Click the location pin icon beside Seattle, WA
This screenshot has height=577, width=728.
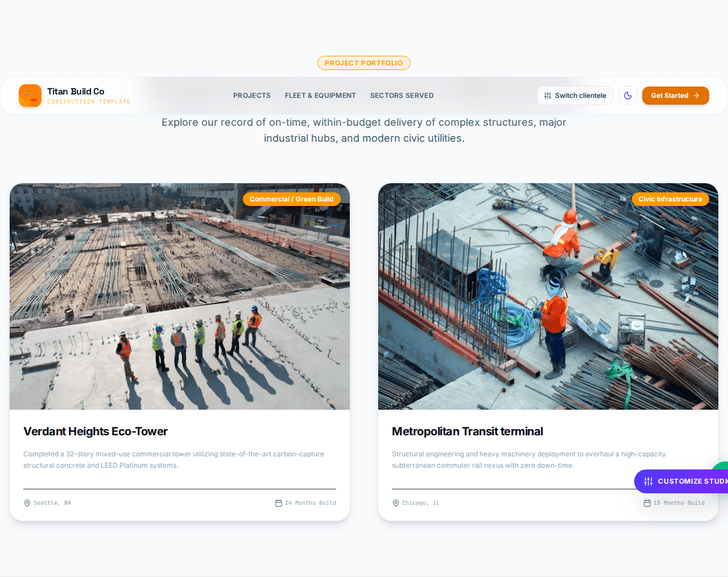[x=27, y=503]
